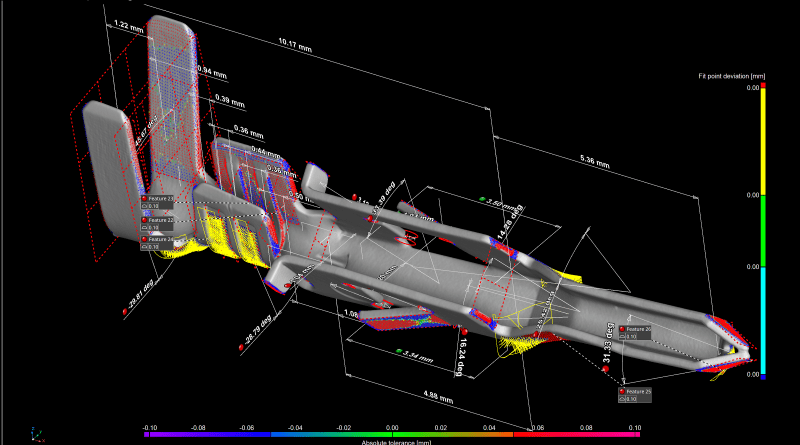Viewport: 800px width, 445px height.
Task: Click the tolerance symbol icon under Feature 23
Action: (x=144, y=206)
